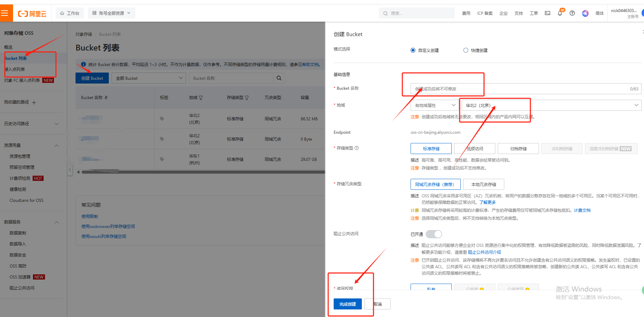
Task: Open the help question mark icon
Action: pyautogui.click(x=572, y=13)
